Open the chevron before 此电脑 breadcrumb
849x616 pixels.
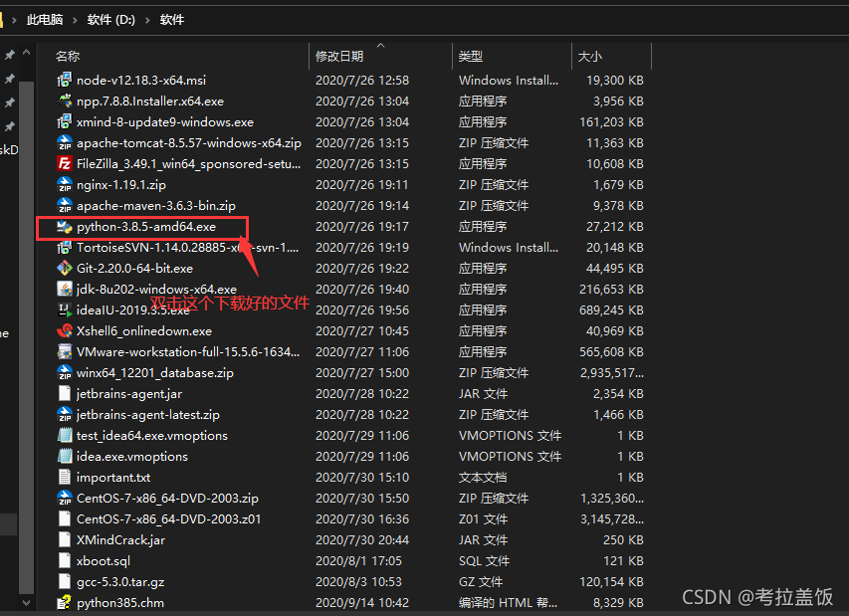point(15,21)
